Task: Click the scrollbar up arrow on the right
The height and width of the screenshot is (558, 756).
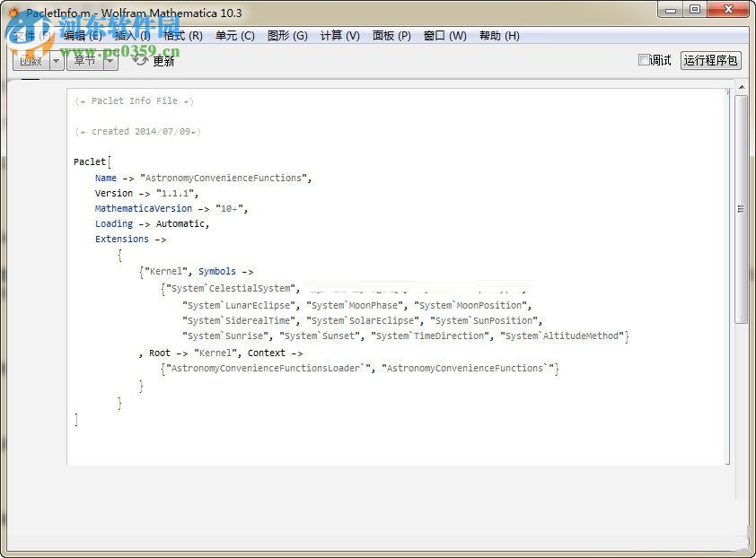Action: 743,85
